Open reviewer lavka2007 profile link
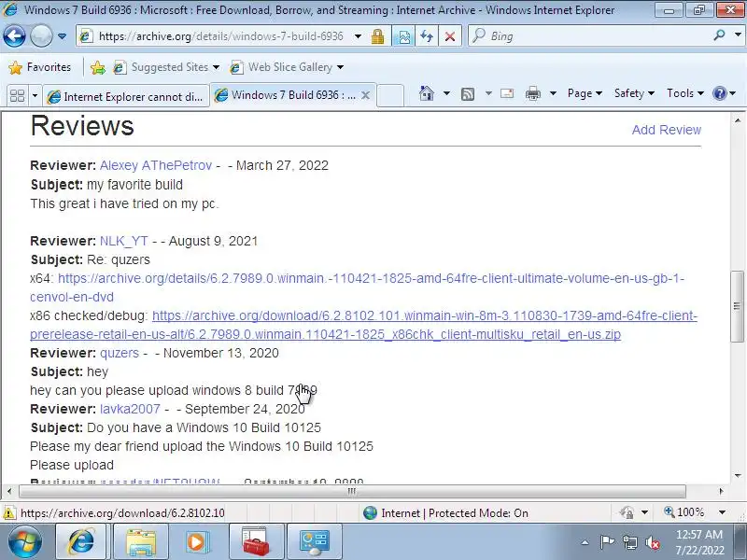The height and width of the screenshot is (560, 747). coord(130,409)
